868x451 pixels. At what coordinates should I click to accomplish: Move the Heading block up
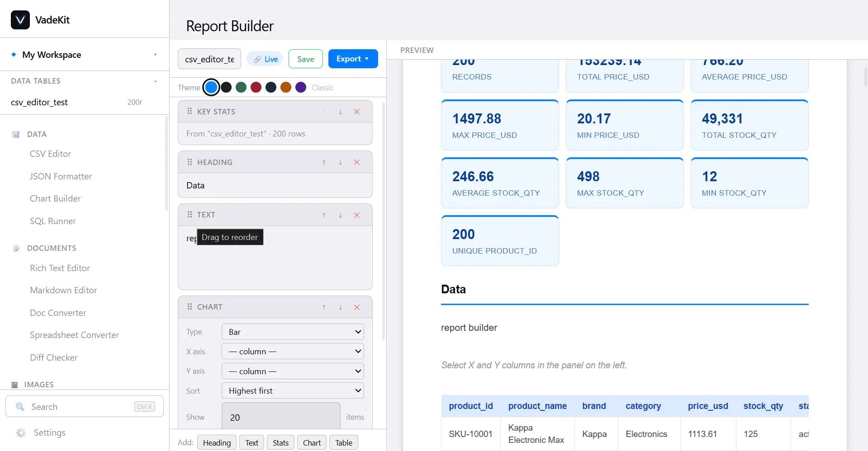click(324, 162)
